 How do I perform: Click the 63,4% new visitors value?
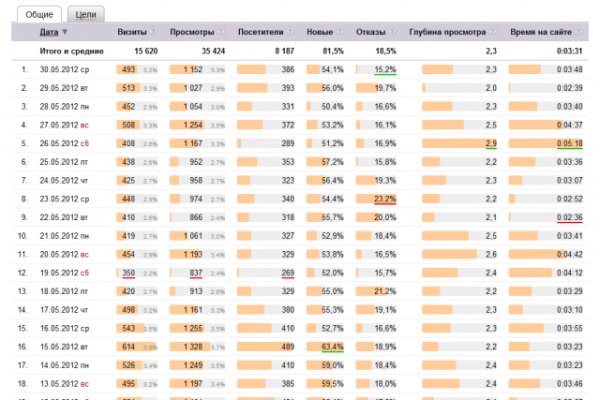point(333,345)
